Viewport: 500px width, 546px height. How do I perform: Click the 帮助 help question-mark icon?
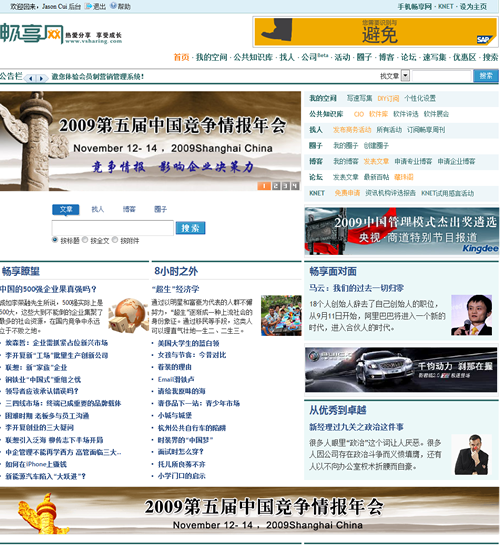point(114,6)
